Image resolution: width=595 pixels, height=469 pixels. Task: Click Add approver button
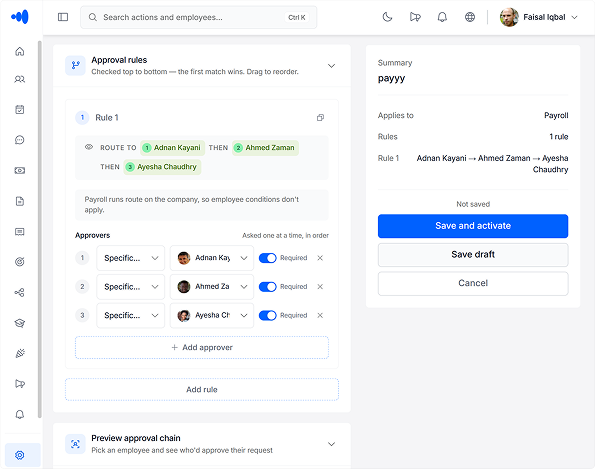[x=202, y=348]
